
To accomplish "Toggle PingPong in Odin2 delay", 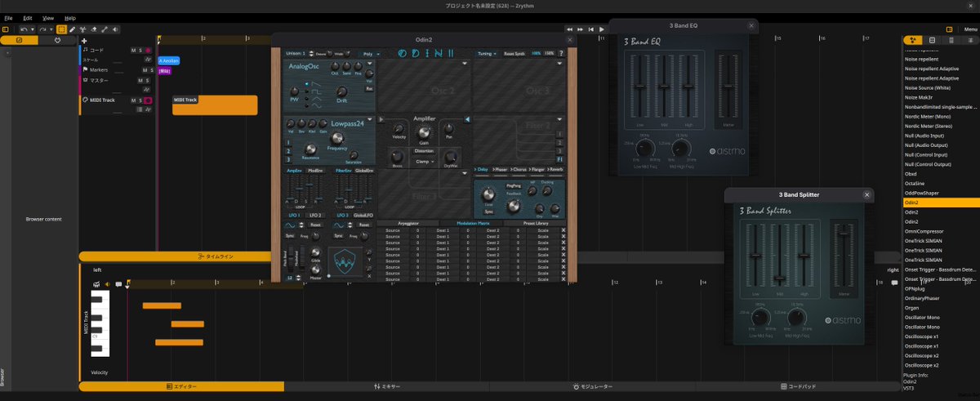I will [514, 185].
